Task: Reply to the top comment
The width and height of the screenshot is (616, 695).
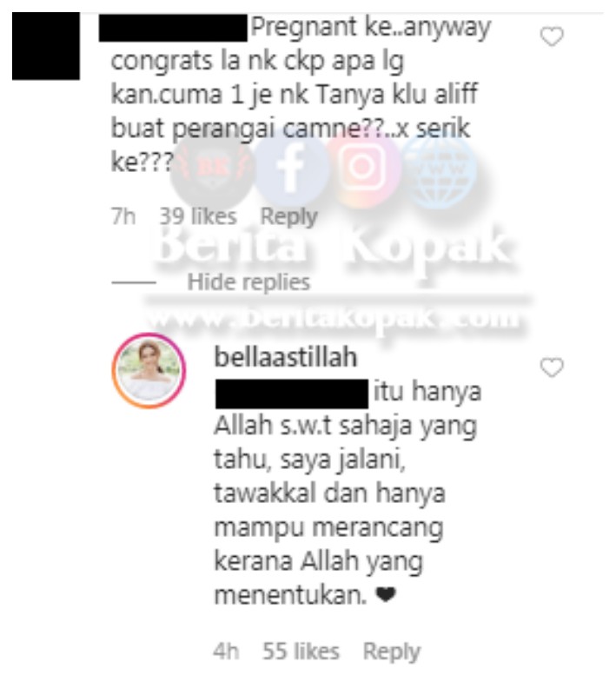Action: click(289, 216)
